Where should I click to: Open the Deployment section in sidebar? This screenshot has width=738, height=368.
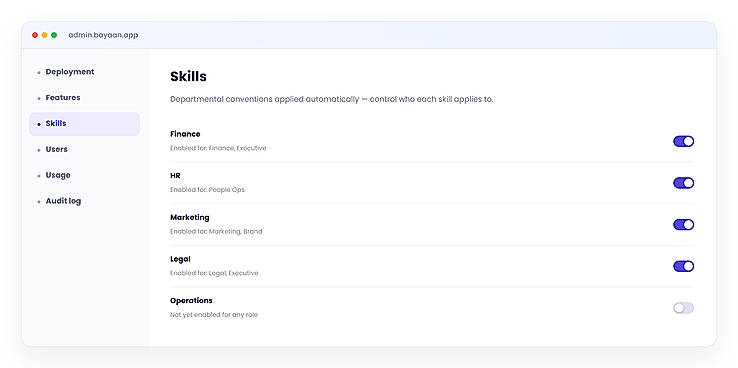pos(84,72)
